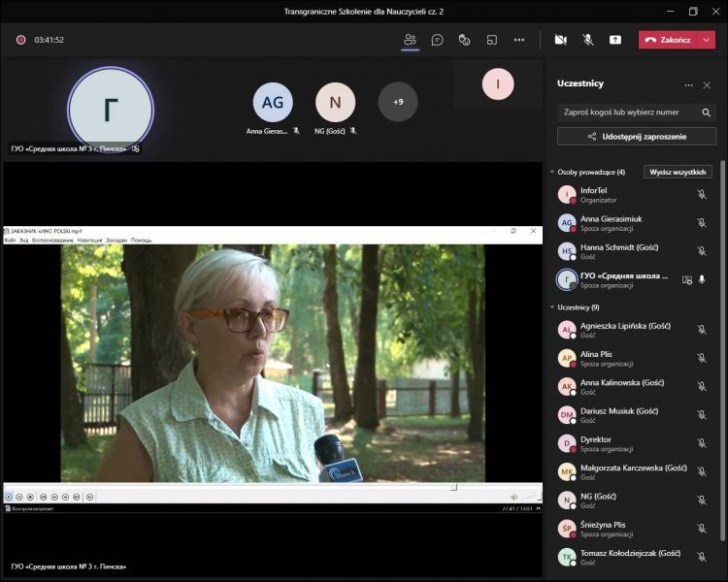
Task: Click the search icon in invite field
Action: [x=705, y=113]
